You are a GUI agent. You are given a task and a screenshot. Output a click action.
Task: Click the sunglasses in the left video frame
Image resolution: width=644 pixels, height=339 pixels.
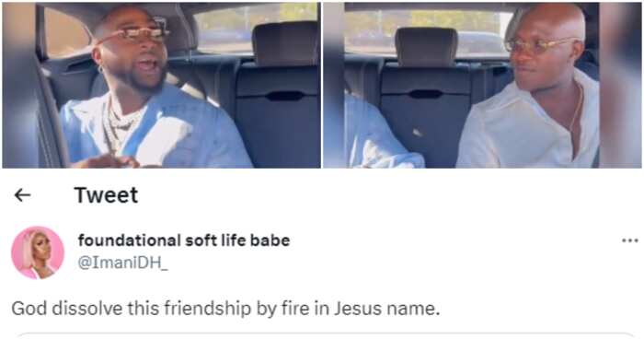coord(133,34)
